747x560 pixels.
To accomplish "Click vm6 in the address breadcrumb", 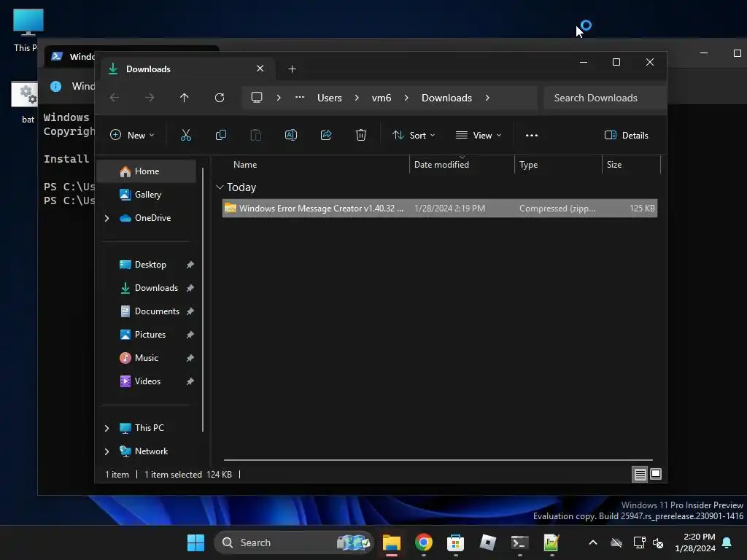I will pos(382,98).
